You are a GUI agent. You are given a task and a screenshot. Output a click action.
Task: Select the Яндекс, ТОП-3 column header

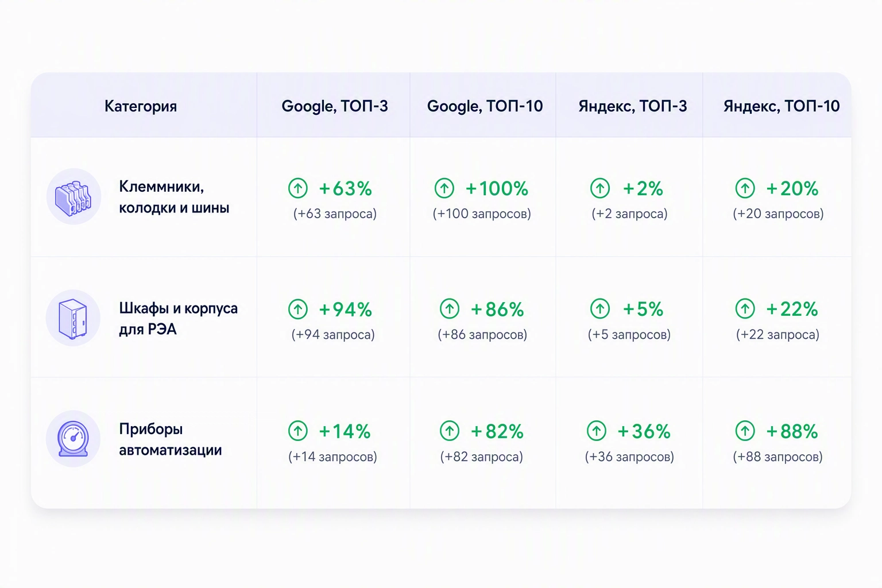633,106
